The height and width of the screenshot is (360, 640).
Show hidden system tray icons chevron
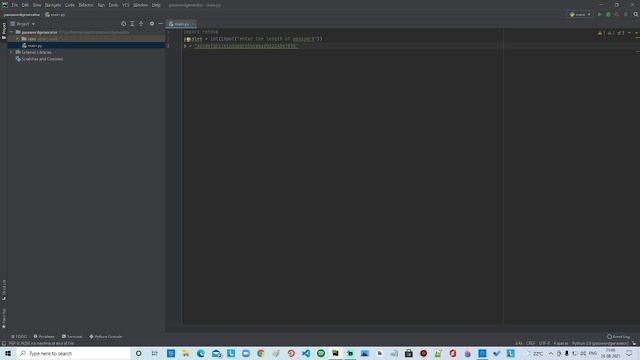click(x=551, y=353)
